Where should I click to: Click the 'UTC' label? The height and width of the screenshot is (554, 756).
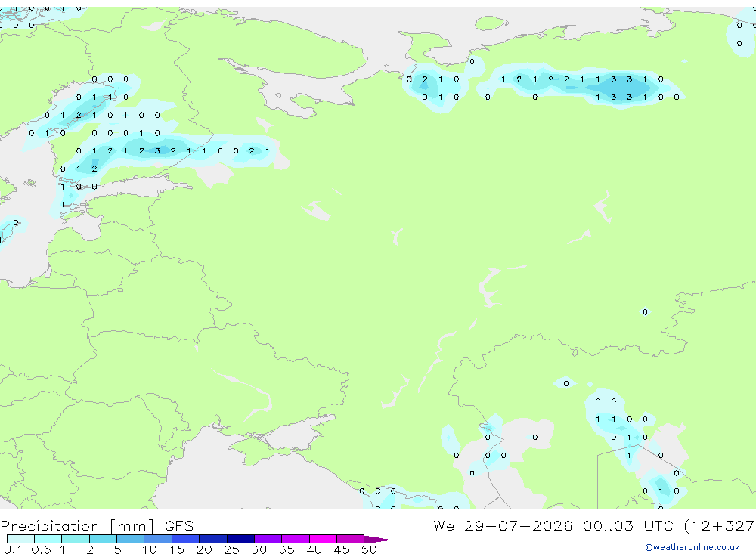(x=659, y=525)
